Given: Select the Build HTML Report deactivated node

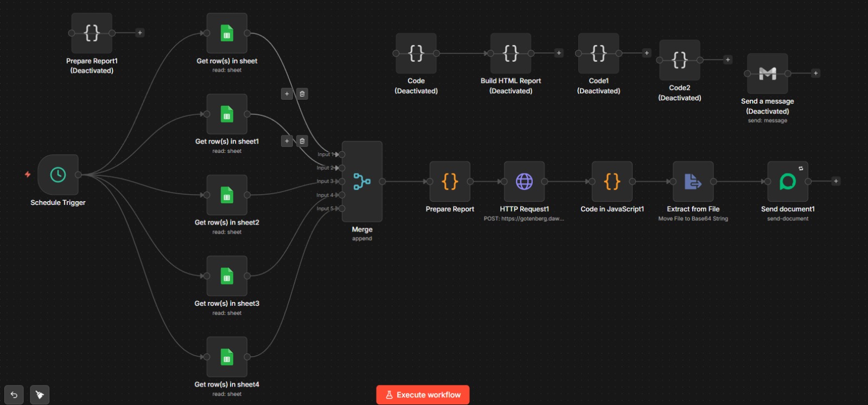Looking at the screenshot, I should coord(510,53).
